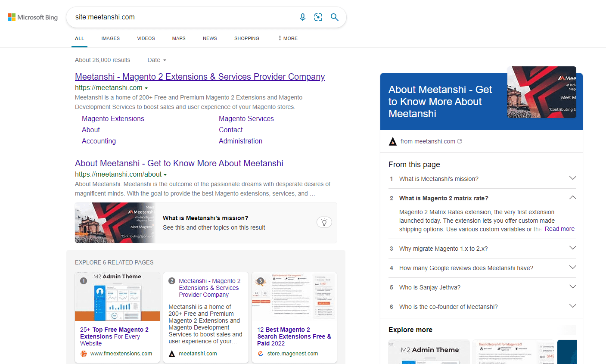
Task: Click the magnifying glass to search
Action: (x=335, y=17)
